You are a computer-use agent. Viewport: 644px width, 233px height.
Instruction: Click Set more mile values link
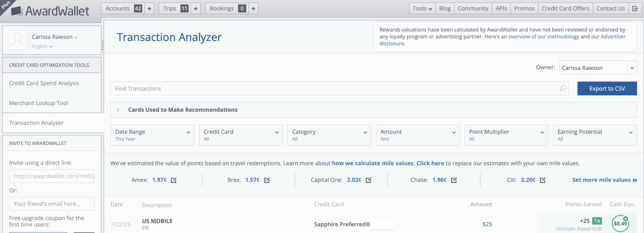pyautogui.click(x=605, y=180)
